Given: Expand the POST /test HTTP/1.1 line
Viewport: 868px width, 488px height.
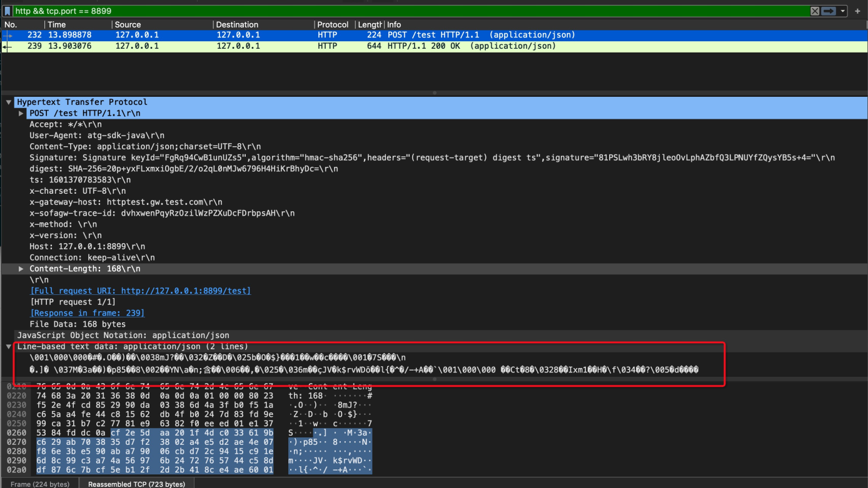Looking at the screenshot, I should click(21, 113).
